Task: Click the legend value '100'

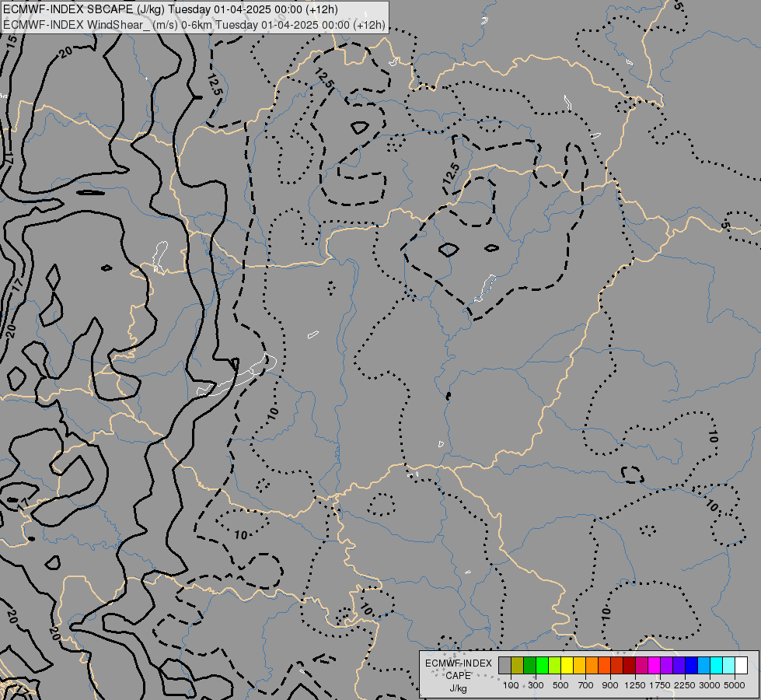Action: pyautogui.click(x=511, y=685)
